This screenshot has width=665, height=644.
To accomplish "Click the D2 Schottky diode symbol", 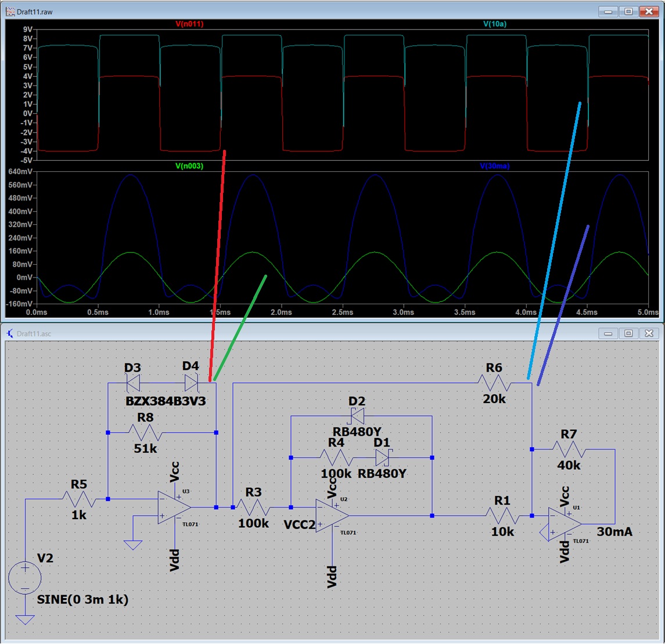I will coord(356,416).
